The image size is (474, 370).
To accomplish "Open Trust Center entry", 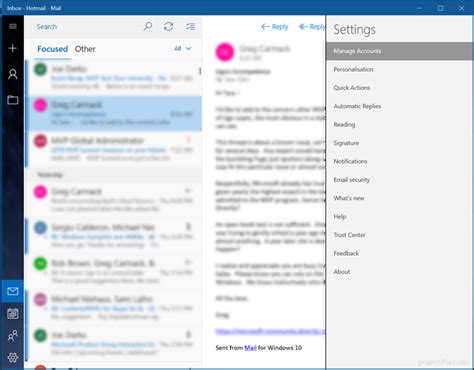I will pyautogui.click(x=349, y=235).
